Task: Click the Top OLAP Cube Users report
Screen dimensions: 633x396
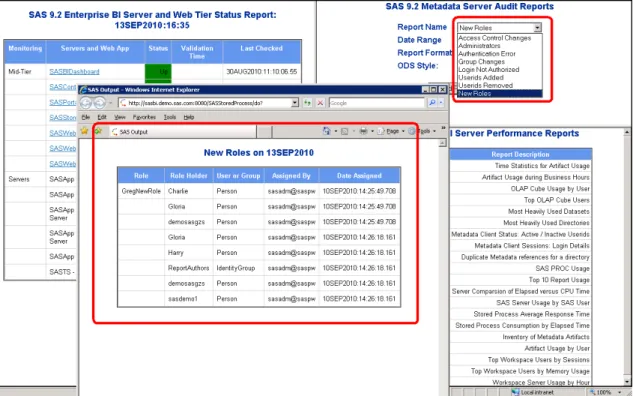Action: click(557, 200)
